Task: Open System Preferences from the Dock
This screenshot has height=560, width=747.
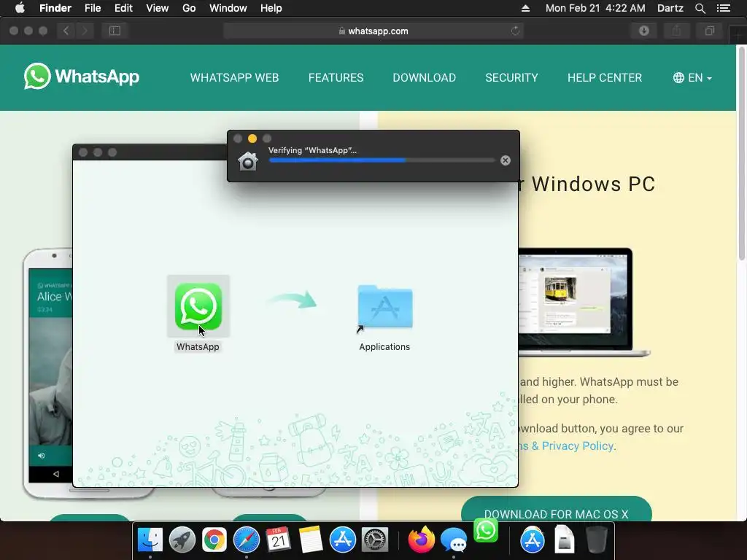Action: click(375, 540)
